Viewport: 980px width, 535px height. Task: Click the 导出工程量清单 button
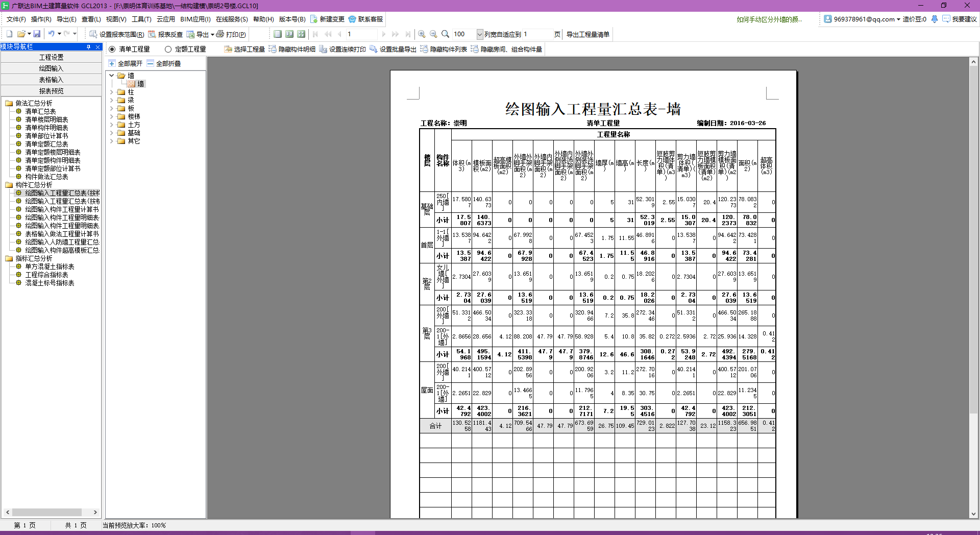click(x=588, y=34)
